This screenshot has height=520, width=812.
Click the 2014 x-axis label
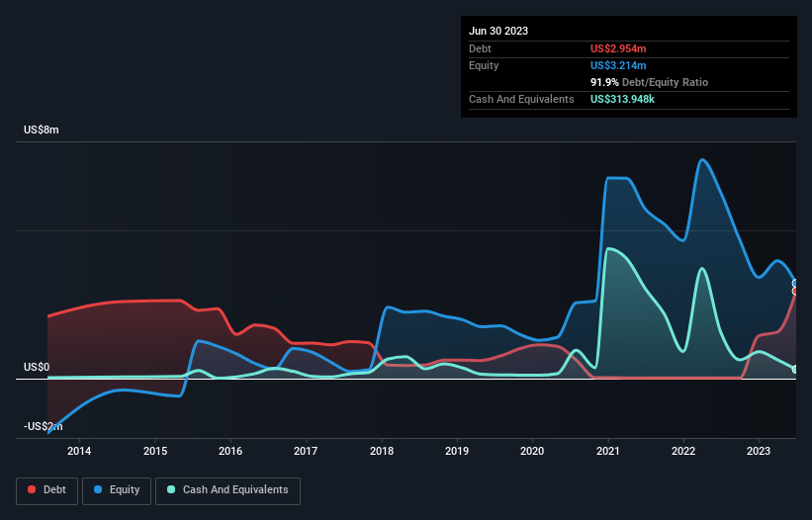pos(79,451)
